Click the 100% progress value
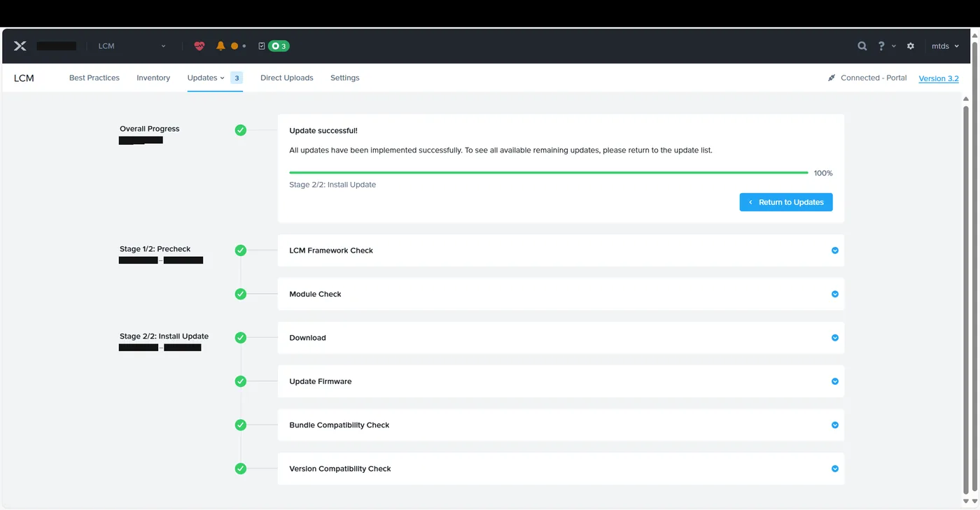Image resolution: width=980 pixels, height=510 pixels. (823, 173)
